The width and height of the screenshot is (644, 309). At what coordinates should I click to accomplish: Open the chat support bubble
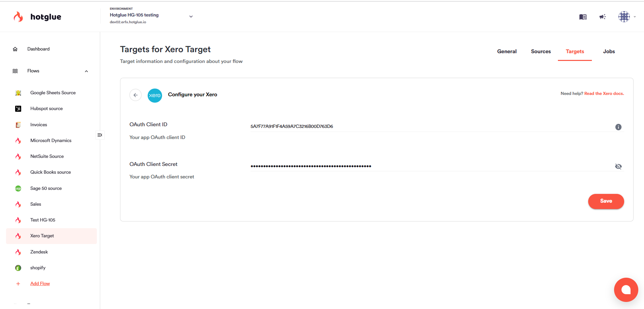626,289
